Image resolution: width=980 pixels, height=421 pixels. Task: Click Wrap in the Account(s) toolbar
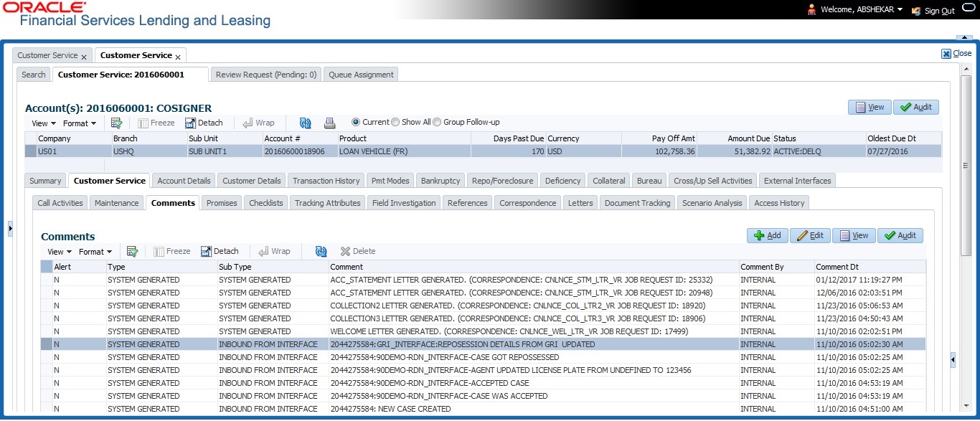tap(259, 123)
